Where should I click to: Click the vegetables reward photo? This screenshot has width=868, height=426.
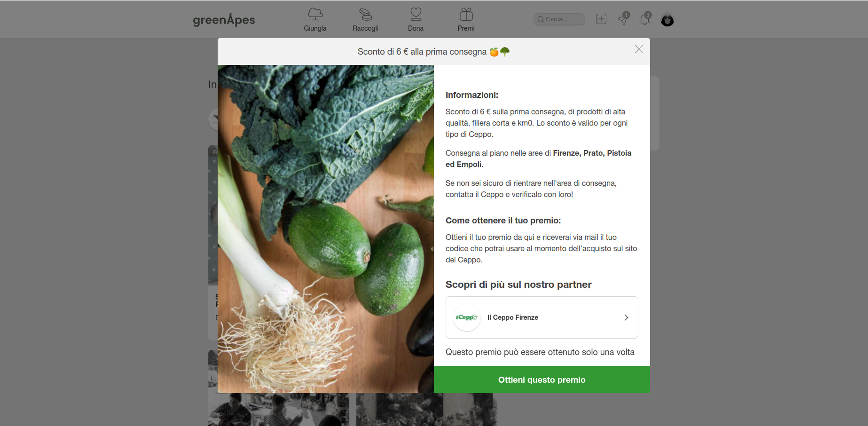tap(325, 229)
